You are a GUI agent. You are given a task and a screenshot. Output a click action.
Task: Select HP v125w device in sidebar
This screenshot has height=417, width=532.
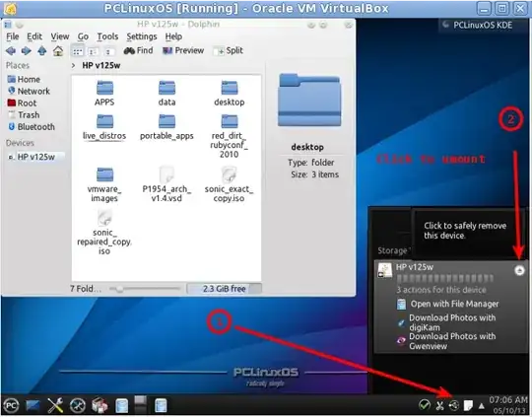click(x=35, y=157)
